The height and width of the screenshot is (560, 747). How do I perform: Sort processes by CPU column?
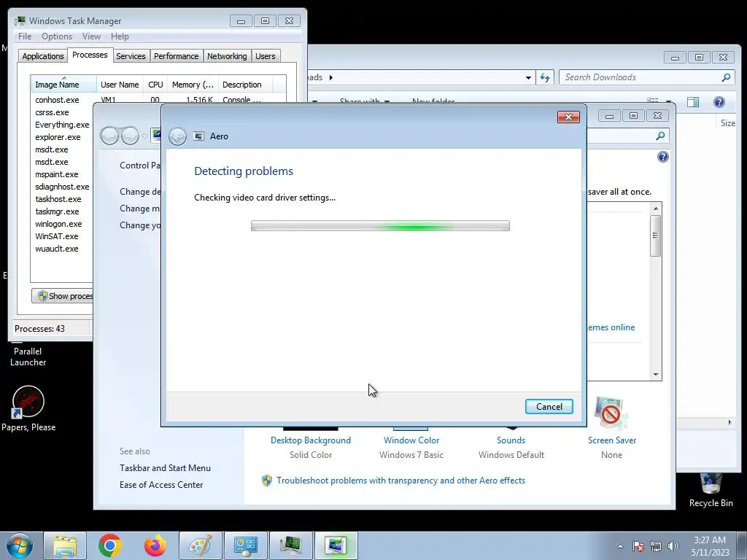pos(155,85)
